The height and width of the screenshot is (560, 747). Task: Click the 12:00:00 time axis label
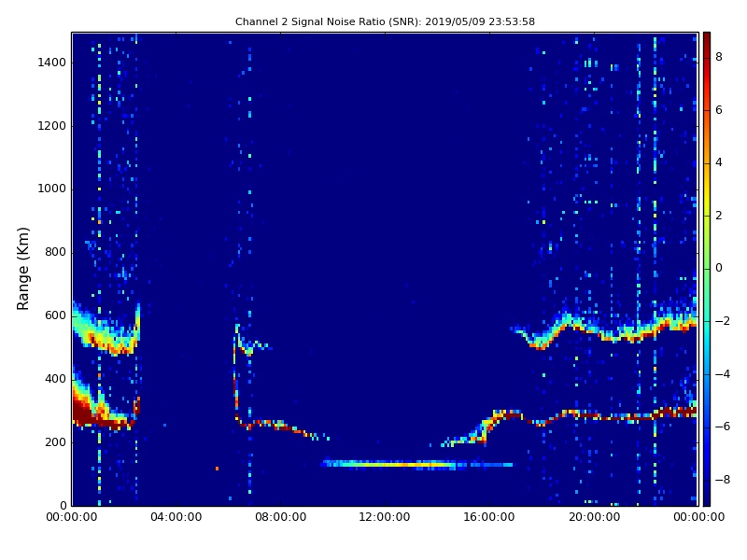point(385,517)
